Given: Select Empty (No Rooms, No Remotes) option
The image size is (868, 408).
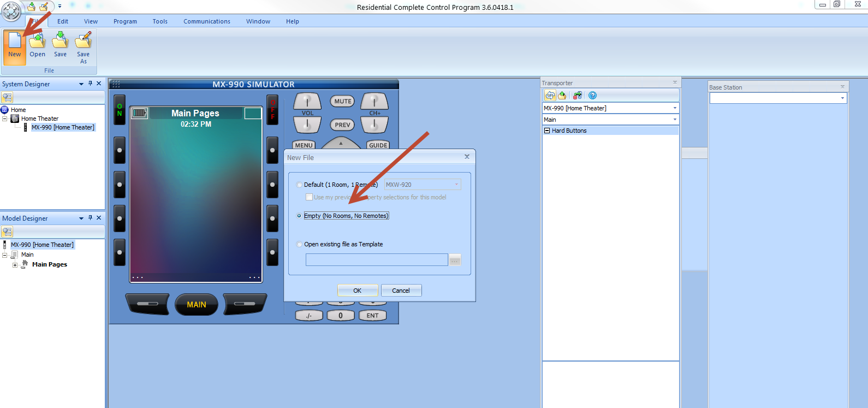Looking at the screenshot, I should tap(299, 216).
